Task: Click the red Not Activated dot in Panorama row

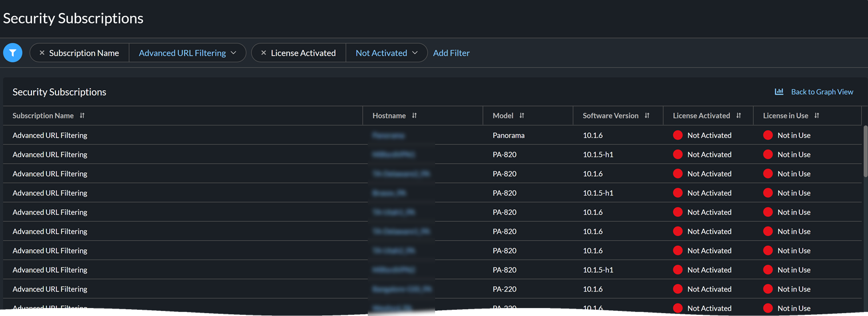Action: click(x=678, y=135)
